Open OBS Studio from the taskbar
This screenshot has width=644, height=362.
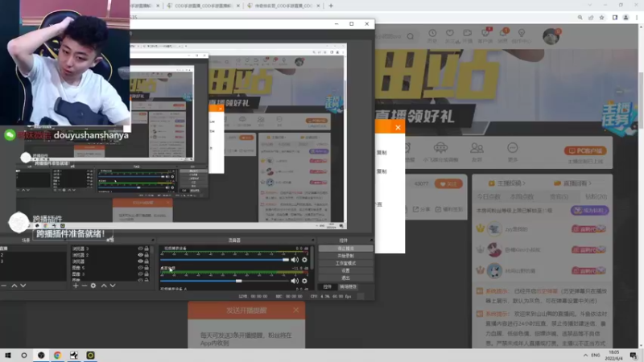[41, 356]
